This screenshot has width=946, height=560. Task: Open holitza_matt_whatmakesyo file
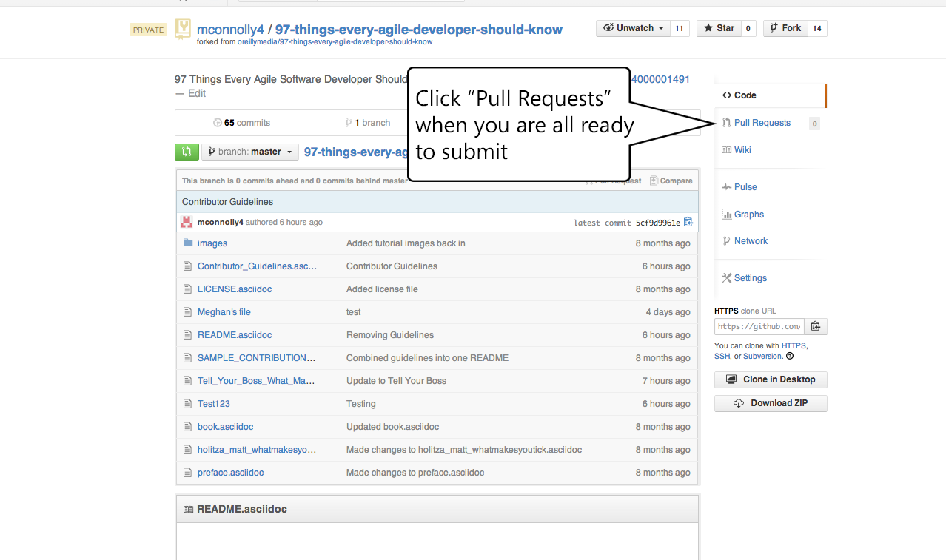(257, 450)
